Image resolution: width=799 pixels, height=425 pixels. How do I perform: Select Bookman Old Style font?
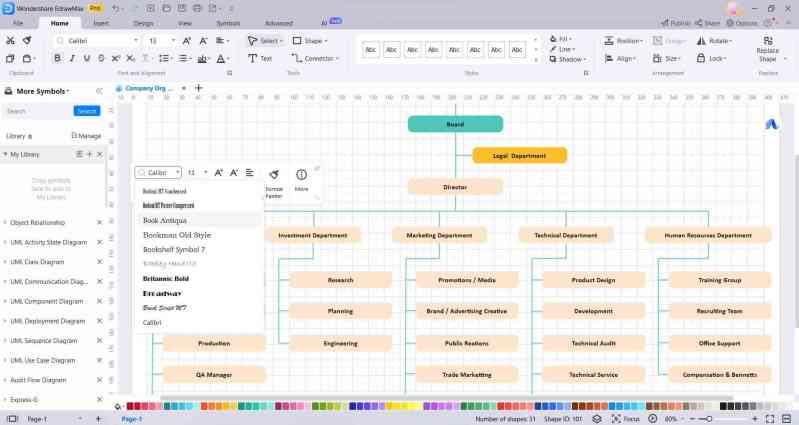[x=177, y=235]
